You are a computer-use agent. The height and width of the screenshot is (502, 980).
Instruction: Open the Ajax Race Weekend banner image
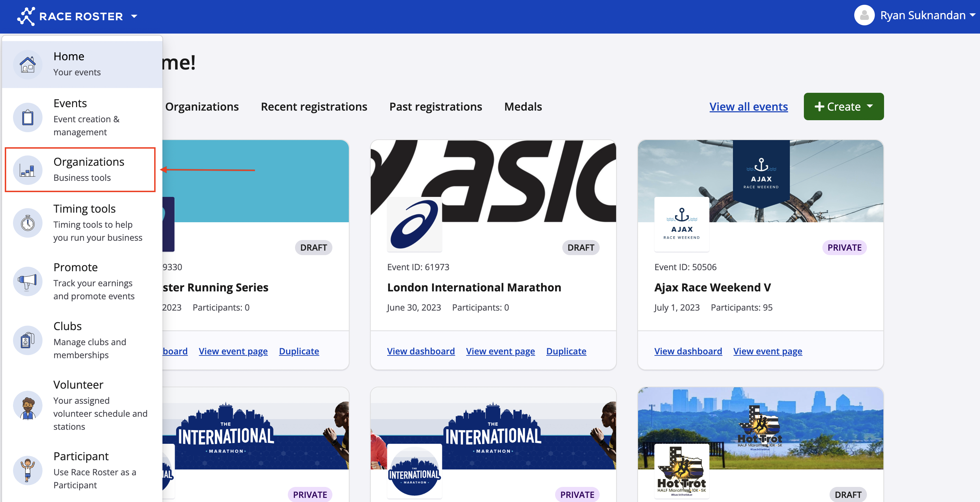(x=760, y=181)
